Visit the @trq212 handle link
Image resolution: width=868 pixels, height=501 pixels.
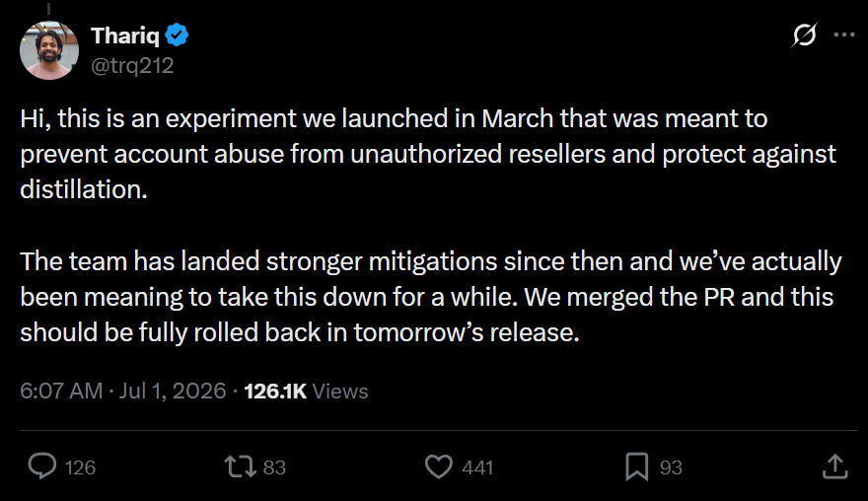pyautogui.click(x=132, y=66)
